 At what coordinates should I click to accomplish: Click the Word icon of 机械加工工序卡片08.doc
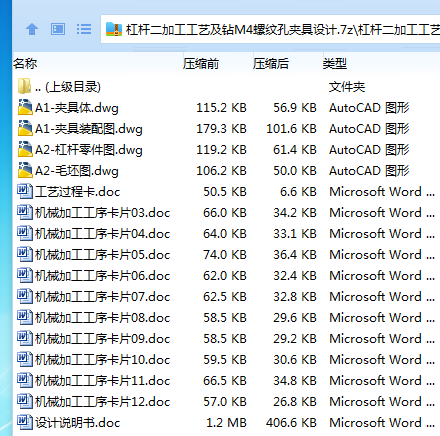click(x=25, y=317)
